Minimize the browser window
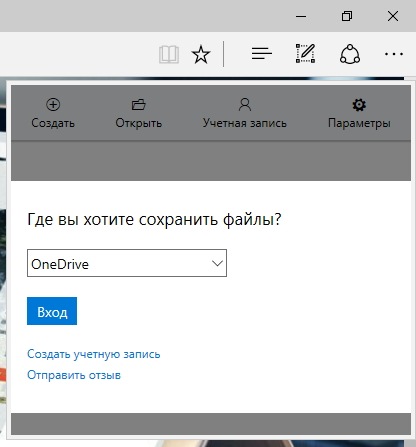Viewport: 416px width, 447px height. pos(301,16)
